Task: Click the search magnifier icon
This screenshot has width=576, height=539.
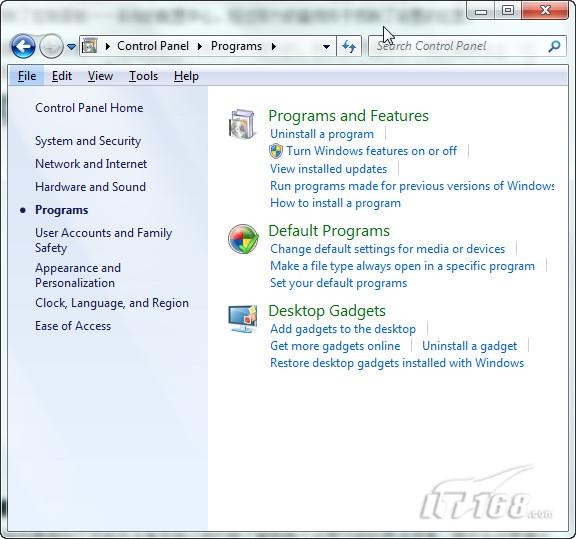Action: 554,46
